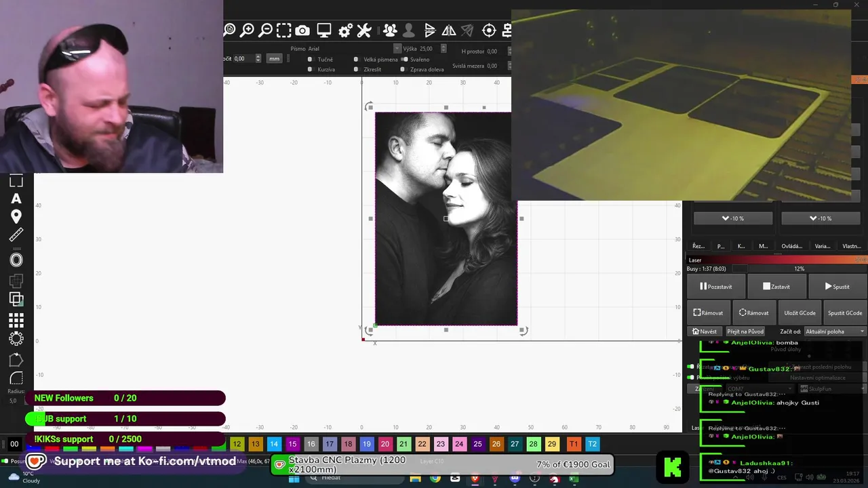Click the zoom to page icon

tap(229, 30)
